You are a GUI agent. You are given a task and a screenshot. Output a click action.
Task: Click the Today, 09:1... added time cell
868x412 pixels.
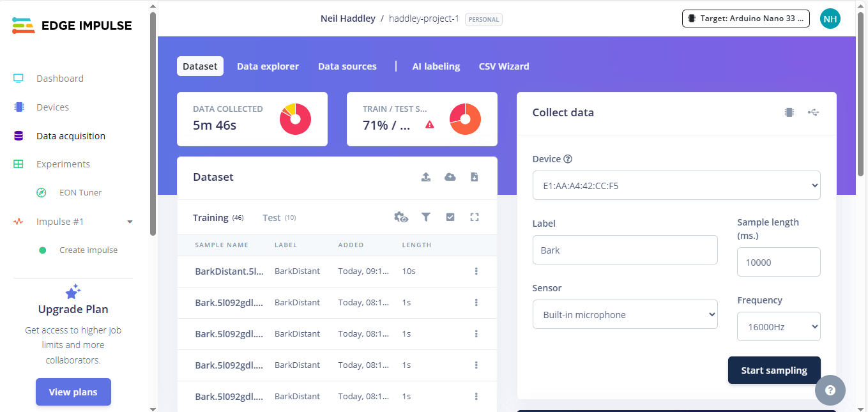pyautogui.click(x=363, y=271)
